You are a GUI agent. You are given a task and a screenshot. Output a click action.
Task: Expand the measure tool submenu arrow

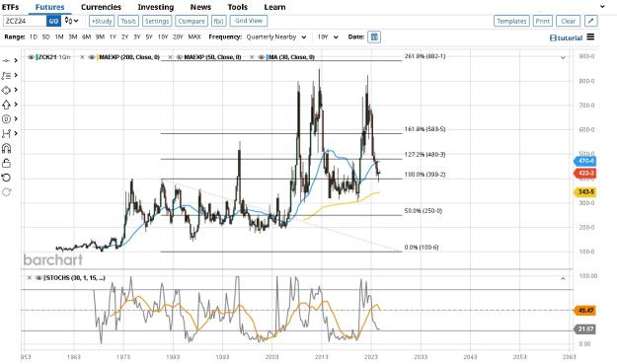[16, 133]
